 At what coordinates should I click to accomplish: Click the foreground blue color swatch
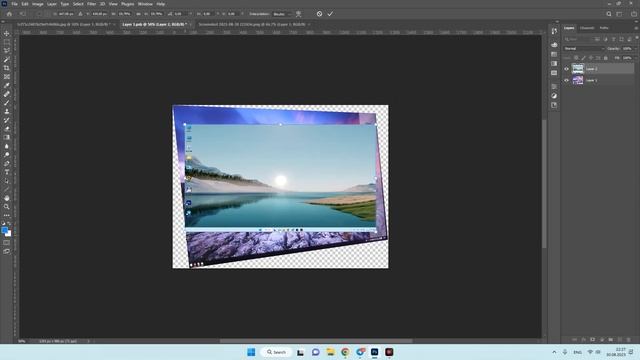(x=4, y=230)
